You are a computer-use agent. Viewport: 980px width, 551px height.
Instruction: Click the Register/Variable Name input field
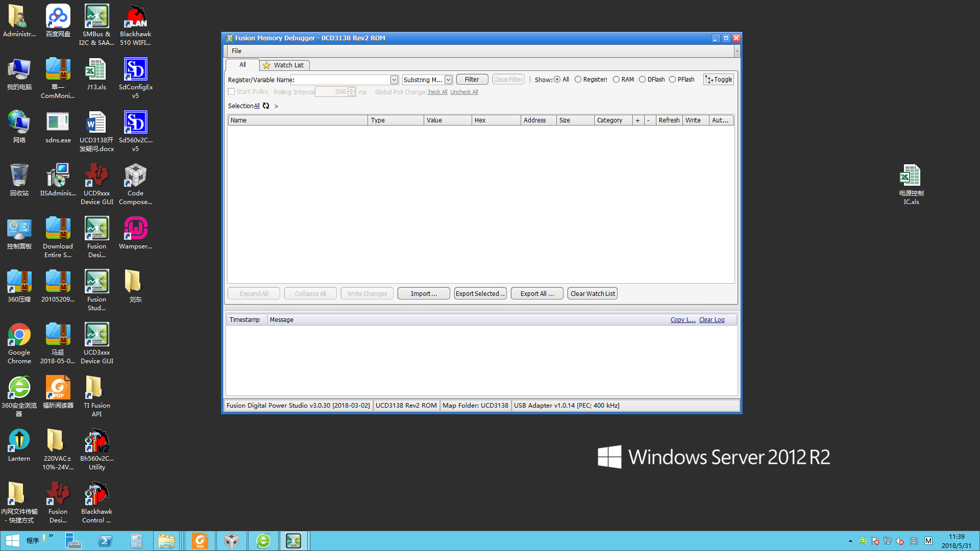342,80
